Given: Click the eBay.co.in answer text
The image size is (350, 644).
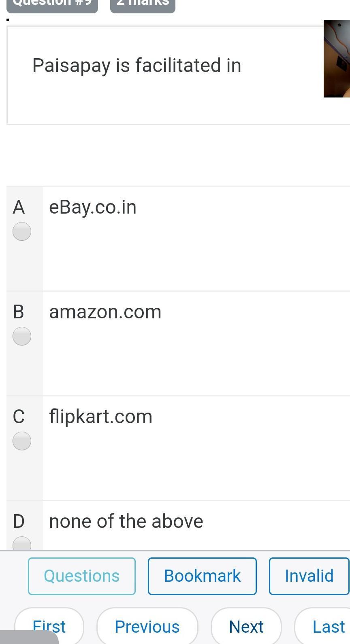Looking at the screenshot, I should [93, 207].
